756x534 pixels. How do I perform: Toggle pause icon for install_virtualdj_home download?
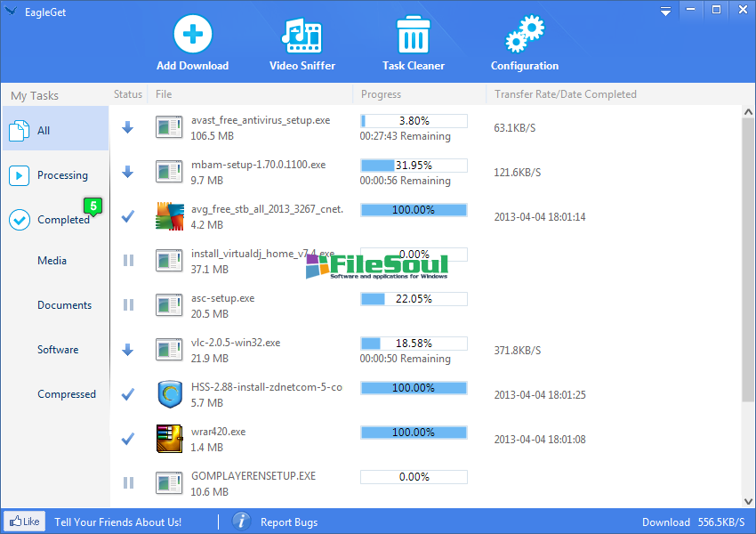pos(128,261)
